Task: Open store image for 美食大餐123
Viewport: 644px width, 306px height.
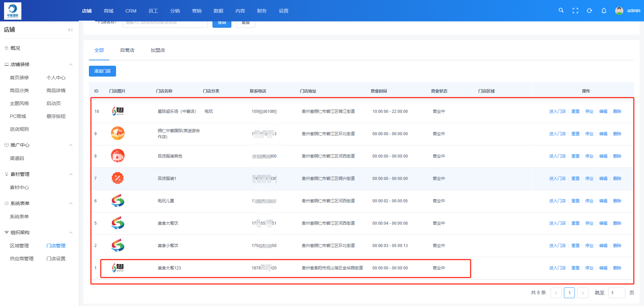Action: pos(118,268)
